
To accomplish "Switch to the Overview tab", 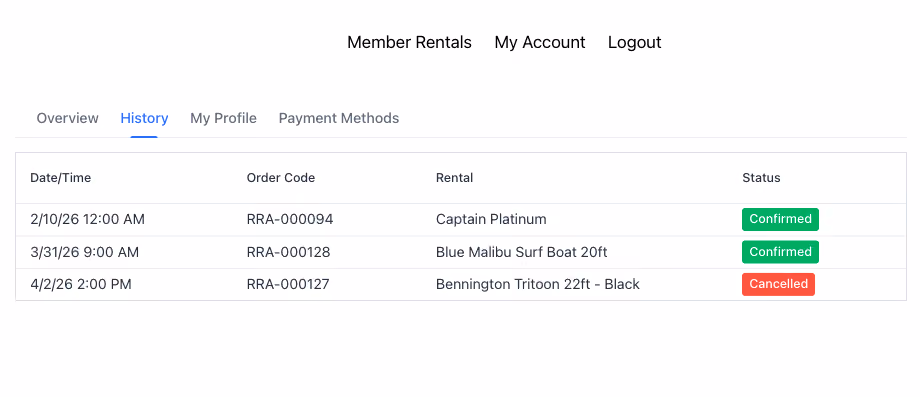I will [67, 118].
